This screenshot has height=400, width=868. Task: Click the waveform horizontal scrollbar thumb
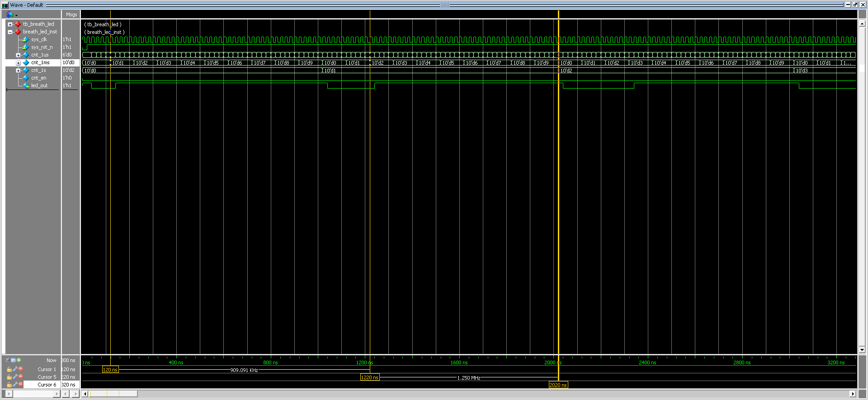click(x=113, y=394)
